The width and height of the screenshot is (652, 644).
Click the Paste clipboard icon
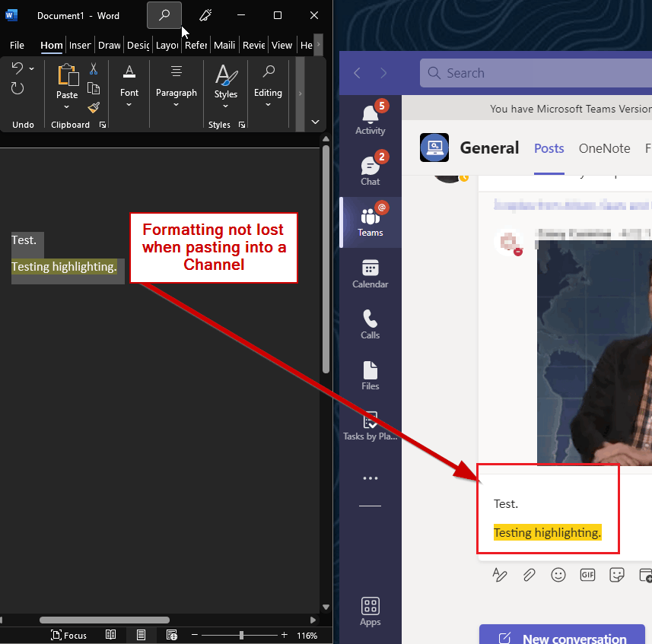pos(68,75)
